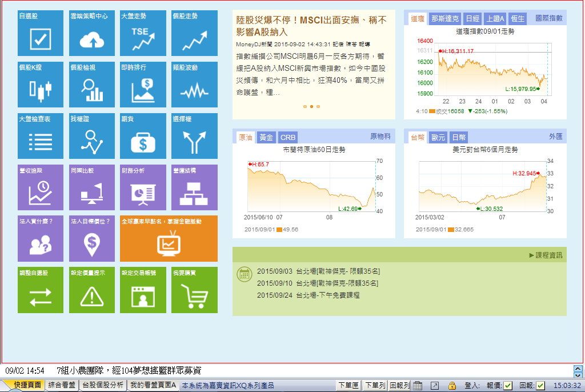585x392 pixels.
Task: Switch to the 綜合看盤 page tab
Action: tap(62, 385)
